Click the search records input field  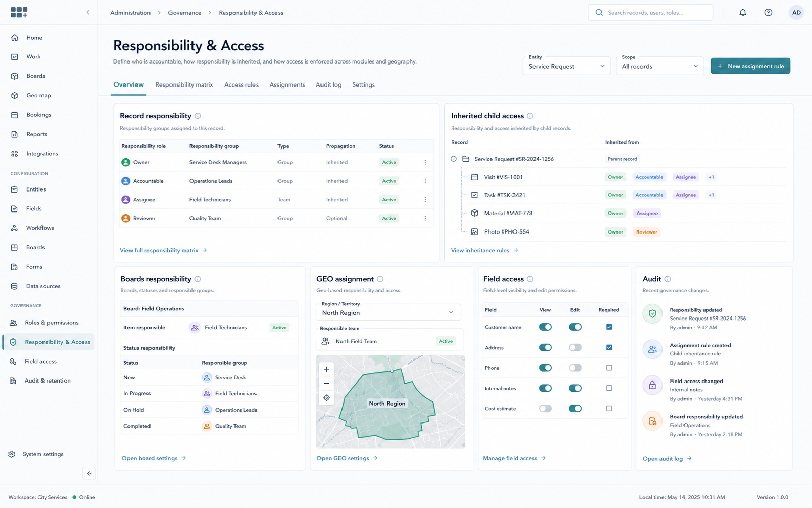pyautogui.click(x=650, y=13)
